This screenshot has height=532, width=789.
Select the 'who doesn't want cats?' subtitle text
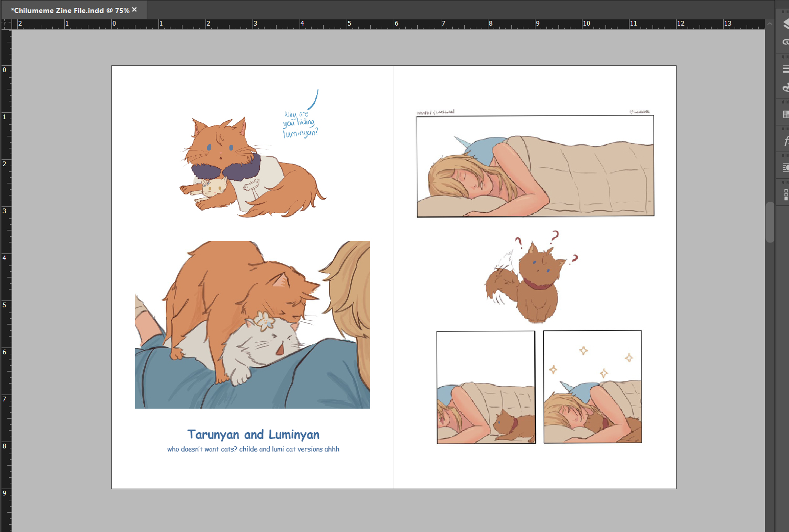pos(253,449)
